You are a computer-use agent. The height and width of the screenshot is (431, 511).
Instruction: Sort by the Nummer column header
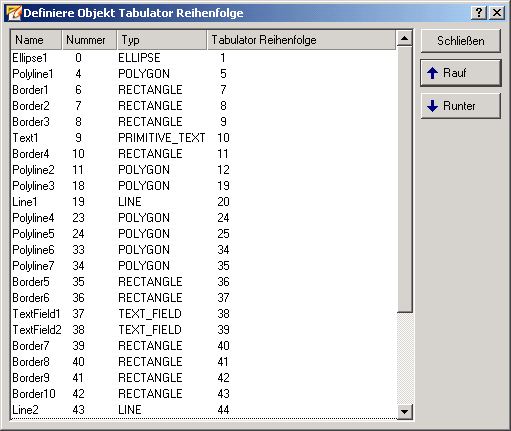[89, 40]
